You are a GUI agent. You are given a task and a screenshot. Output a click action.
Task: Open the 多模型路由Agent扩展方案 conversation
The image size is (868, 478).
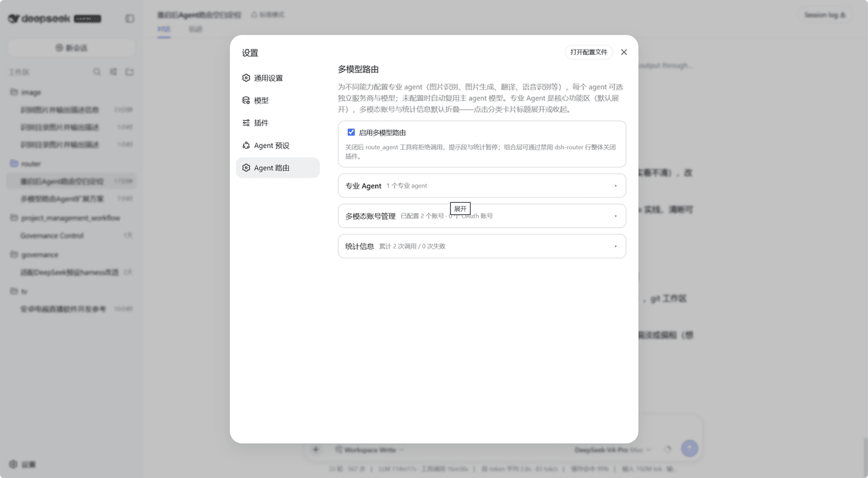tap(71, 199)
